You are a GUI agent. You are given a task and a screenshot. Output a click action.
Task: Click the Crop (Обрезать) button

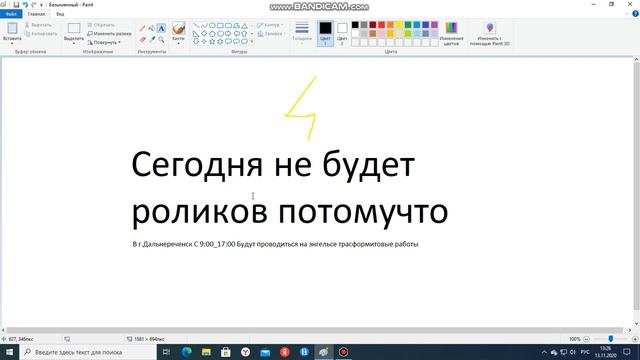click(x=101, y=25)
